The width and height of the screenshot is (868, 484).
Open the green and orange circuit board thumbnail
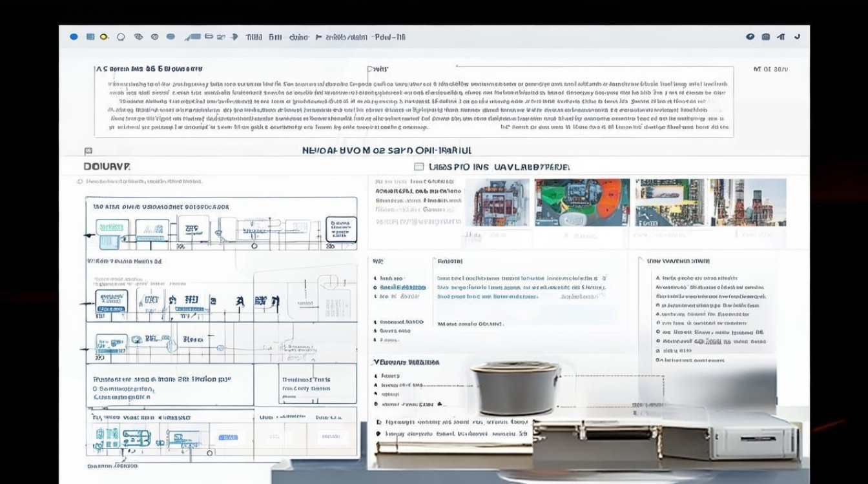coord(582,202)
